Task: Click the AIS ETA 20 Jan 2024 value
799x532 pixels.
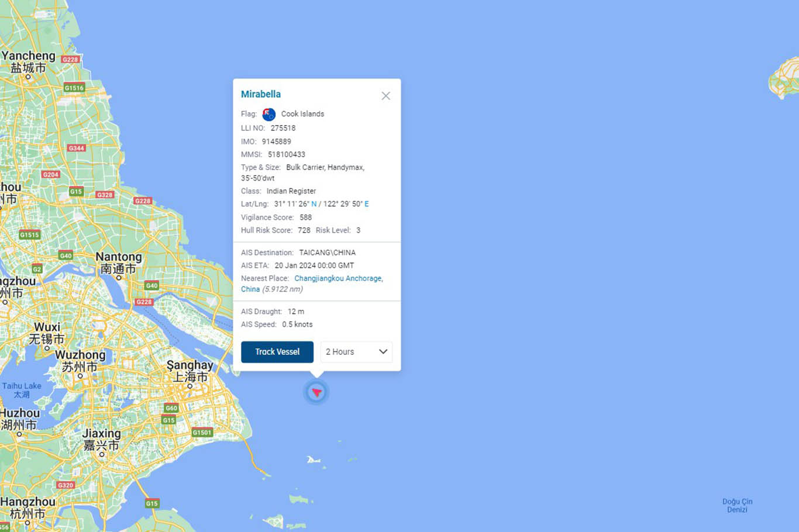Action: pyautogui.click(x=314, y=265)
